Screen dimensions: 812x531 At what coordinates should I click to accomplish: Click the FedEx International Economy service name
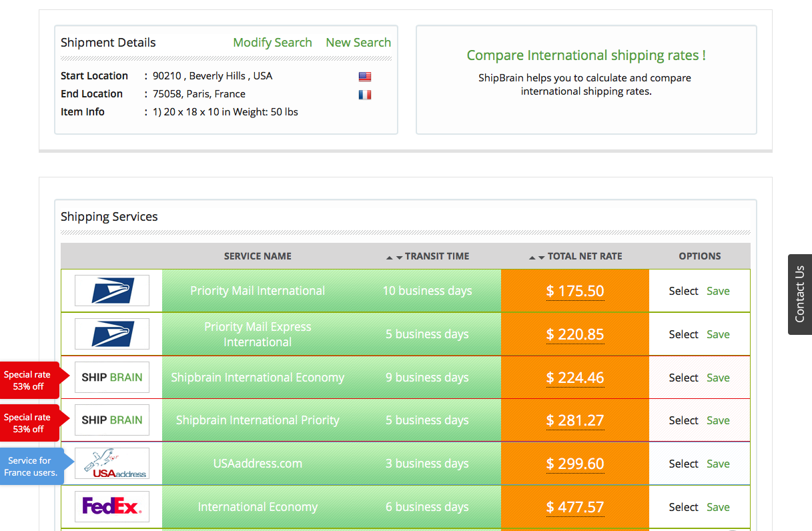click(258, 507)
